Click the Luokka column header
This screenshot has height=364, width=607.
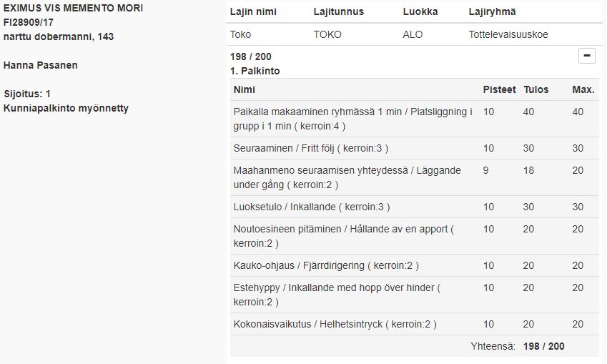coord(420,11)
